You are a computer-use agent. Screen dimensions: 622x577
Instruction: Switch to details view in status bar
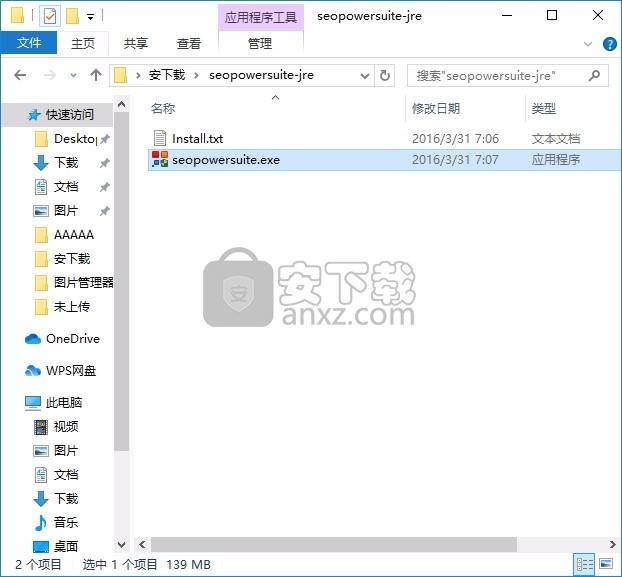click(585, 564)
